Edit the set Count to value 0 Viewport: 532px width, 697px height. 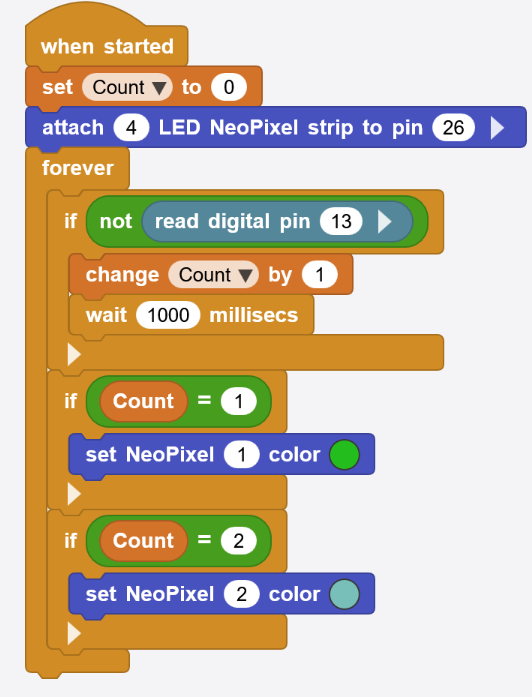tap(229, 87)
